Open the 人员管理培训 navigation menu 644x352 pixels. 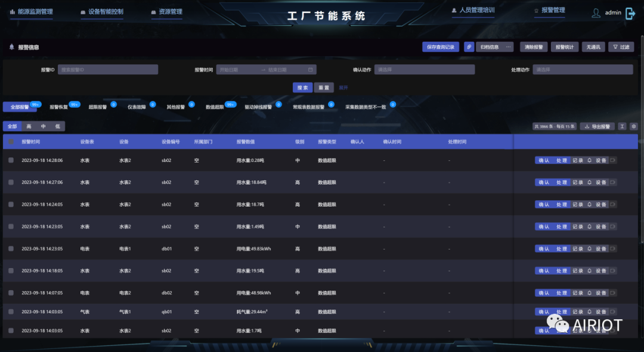click(473, 10)
